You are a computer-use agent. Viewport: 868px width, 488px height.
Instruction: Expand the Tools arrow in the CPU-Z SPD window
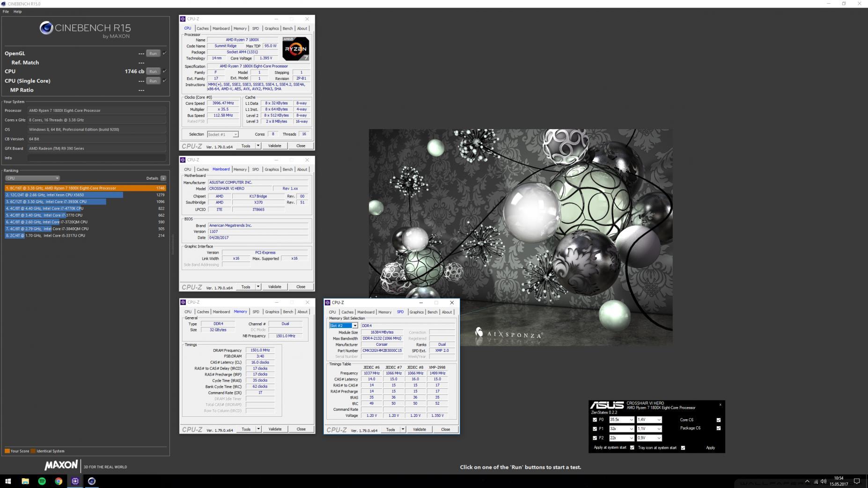403,430
